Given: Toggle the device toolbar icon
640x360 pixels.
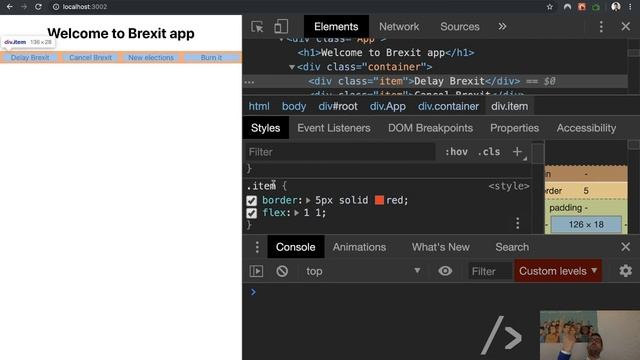Looking at the screenshot, I should (x=281, y=27).
